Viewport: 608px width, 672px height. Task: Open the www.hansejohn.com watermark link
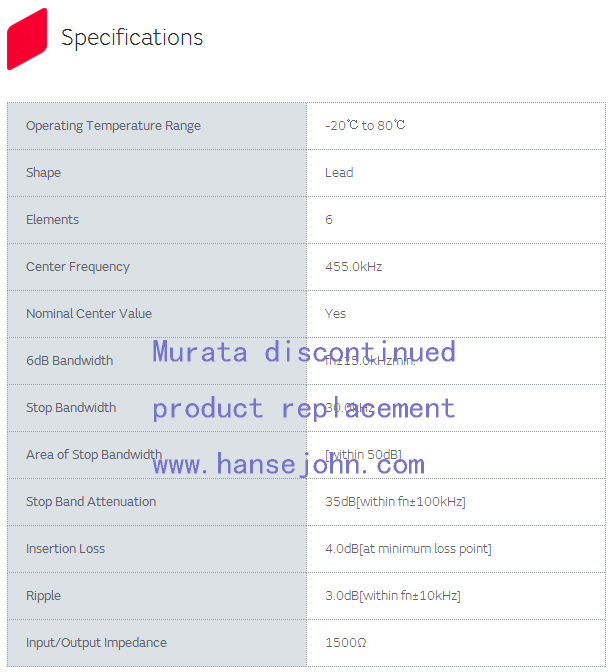288,464
